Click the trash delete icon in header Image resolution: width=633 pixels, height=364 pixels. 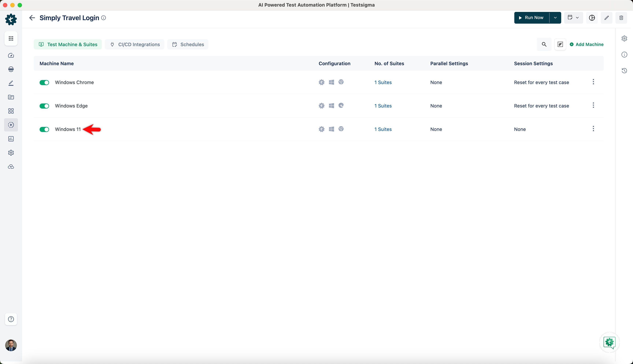[x=621, y=18]
